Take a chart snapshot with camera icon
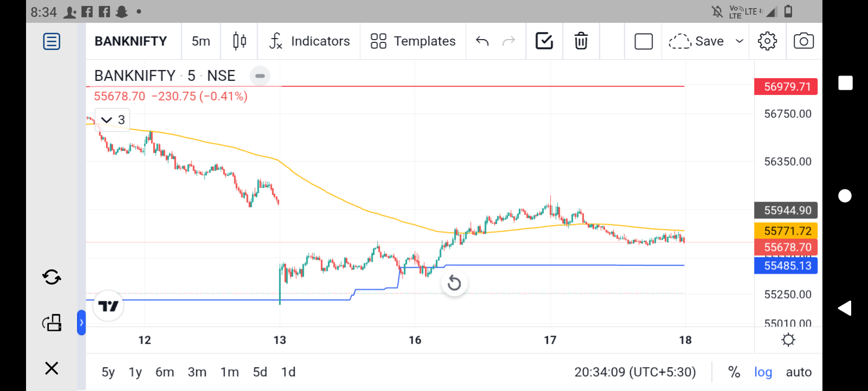This screenshot has height=391, width=868. point(803,41)
